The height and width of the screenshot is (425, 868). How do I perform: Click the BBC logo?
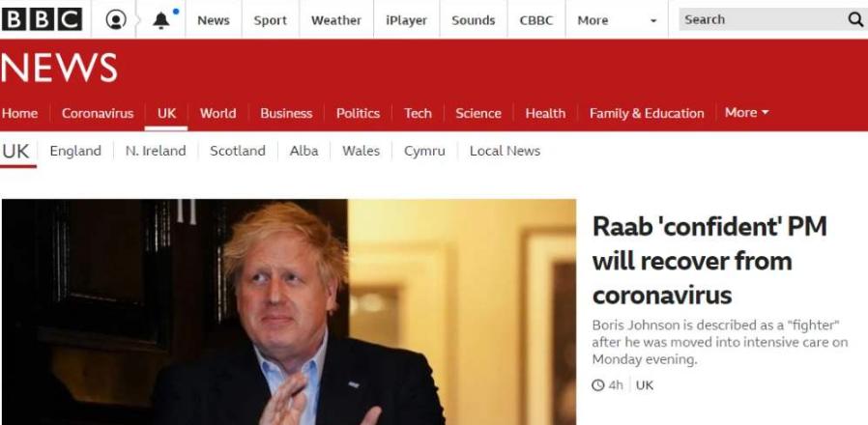click(x=42, y=20)
